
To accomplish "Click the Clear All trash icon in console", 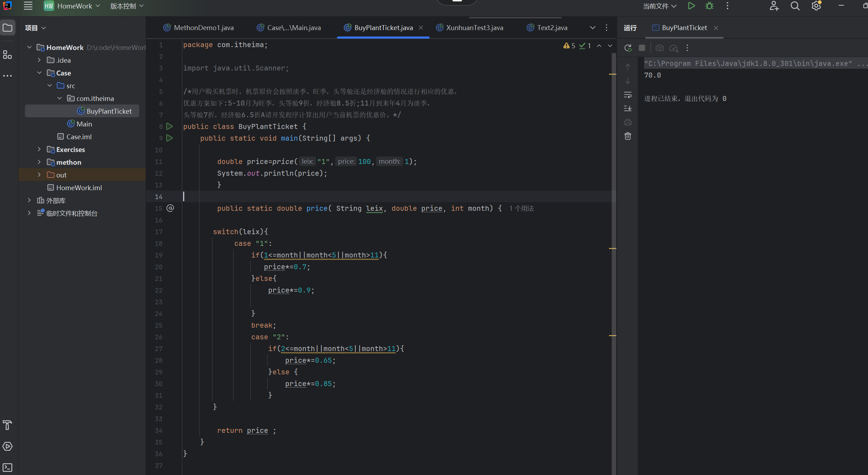I will (628, 136).
